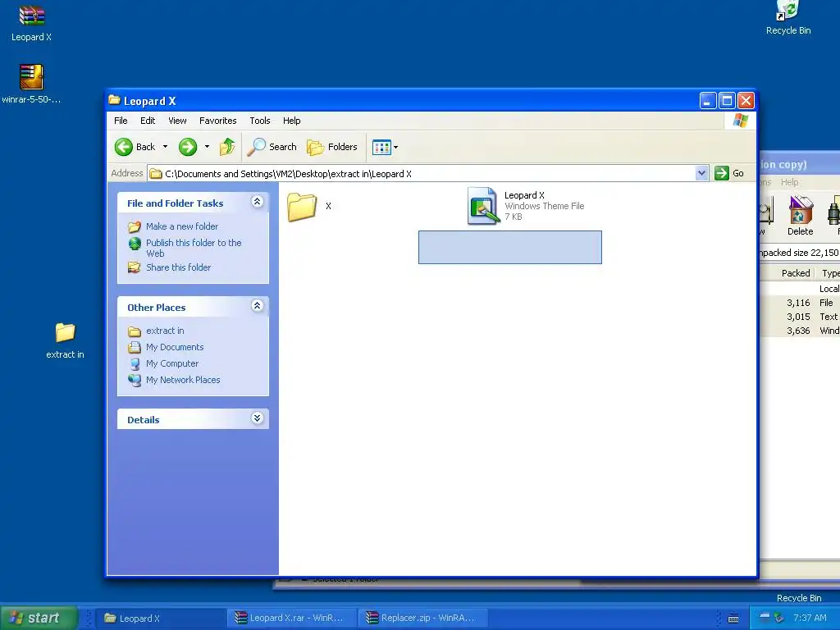This screenshot has width=840, height=630.
Task: Click the green Forward arrow
Action: [188, 147]
